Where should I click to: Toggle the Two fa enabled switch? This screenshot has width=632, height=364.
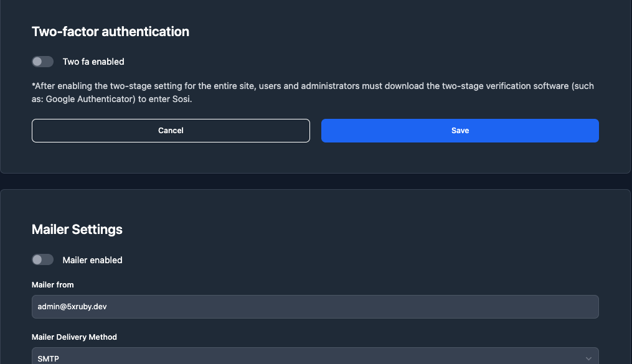click(43, 62)
